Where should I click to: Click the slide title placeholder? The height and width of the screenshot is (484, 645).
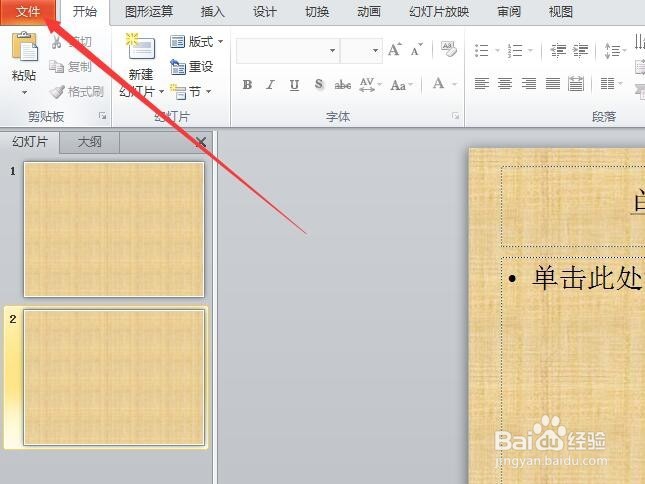(x=573, y=206)
